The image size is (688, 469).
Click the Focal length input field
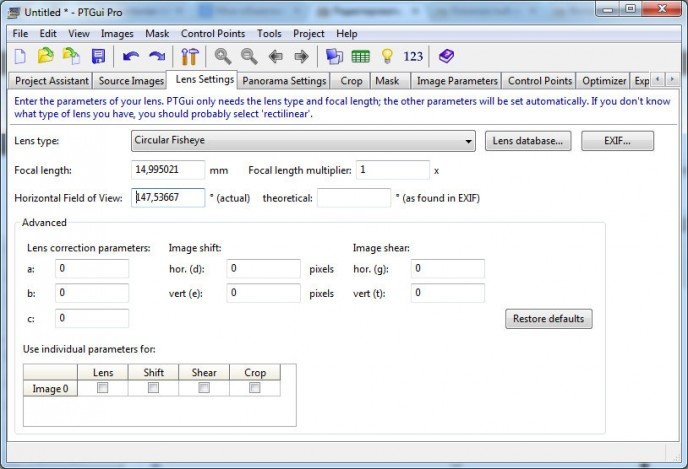(x=168, y=170)
